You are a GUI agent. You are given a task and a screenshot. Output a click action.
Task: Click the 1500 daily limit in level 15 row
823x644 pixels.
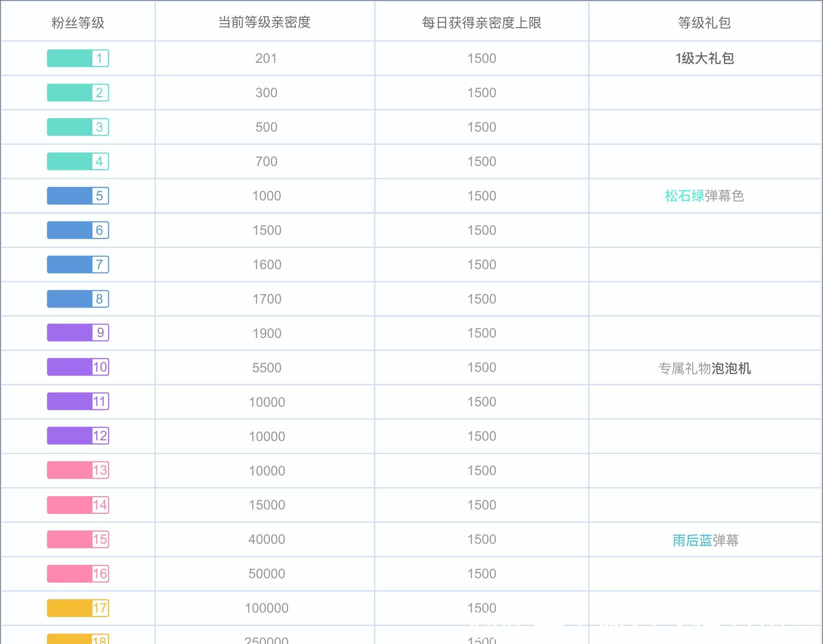point(482,539)
